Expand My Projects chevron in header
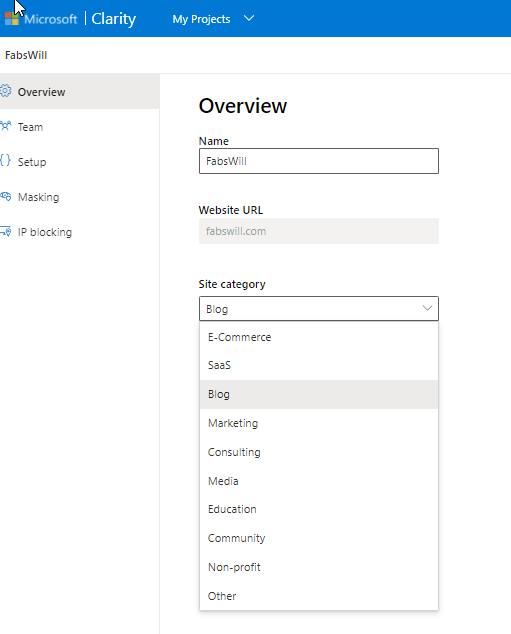The height and width of the screenshot is (634, 511). click(249, 18)
